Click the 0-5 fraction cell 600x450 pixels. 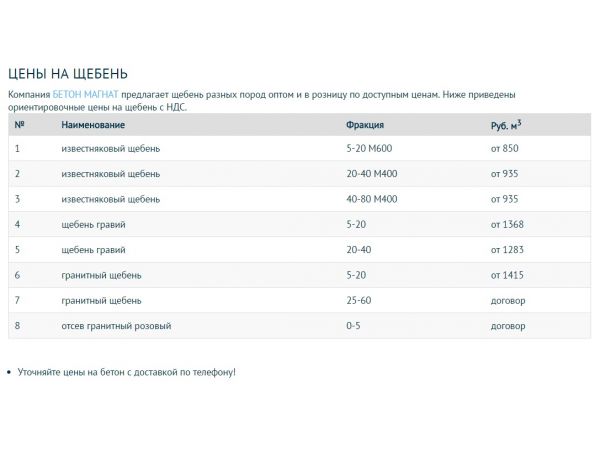pos(354,326)
